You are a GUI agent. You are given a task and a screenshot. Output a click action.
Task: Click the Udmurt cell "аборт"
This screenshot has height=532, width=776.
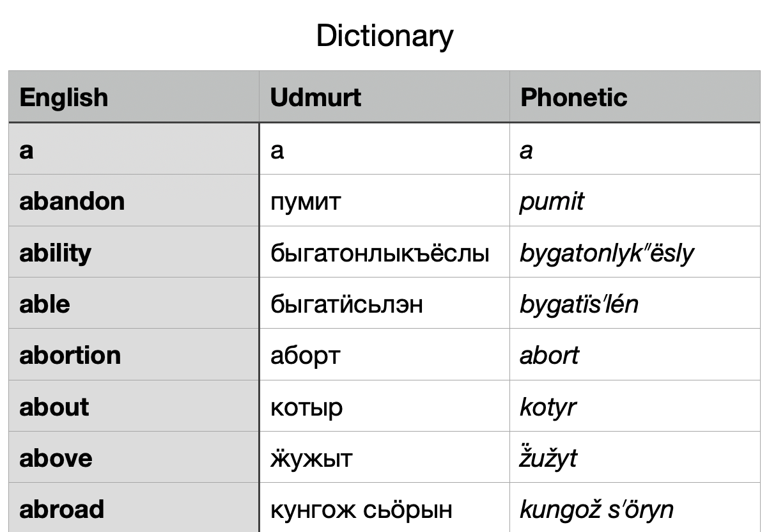(x=305, y=355)
